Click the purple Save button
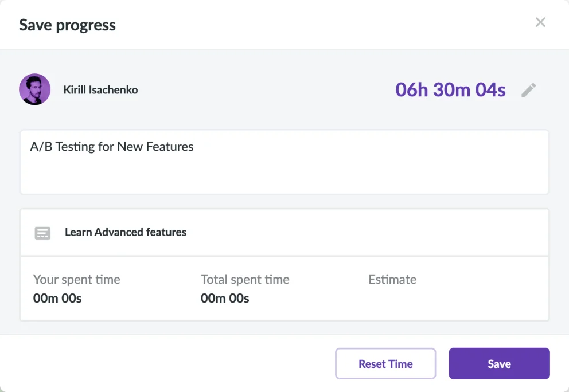The height and width of the screenshot is (392, 569). pyautogui.click(x=500, y=363)
